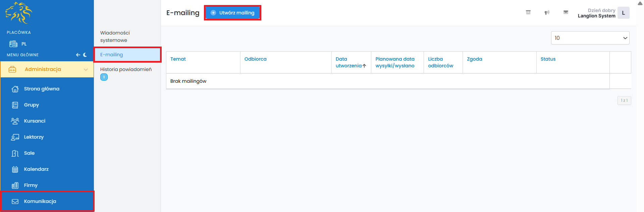Click the 1 z 1 pagination indicator

[x=624, y=100]
